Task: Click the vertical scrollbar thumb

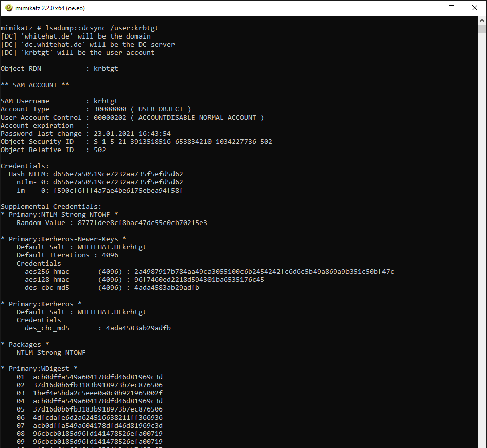Action: point(482,29)
